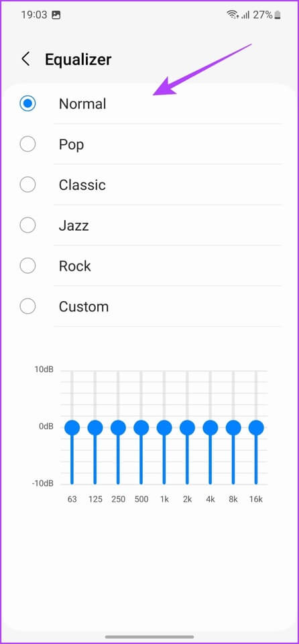Tap the back arrow next to Equalizer

pyautogui.click(x=25, y=59)
